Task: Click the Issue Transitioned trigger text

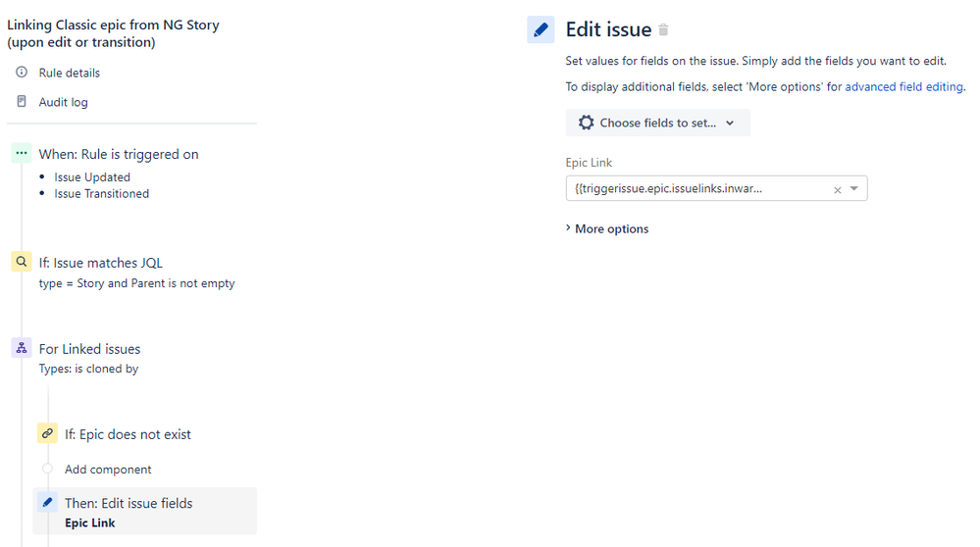Action: 101,193
